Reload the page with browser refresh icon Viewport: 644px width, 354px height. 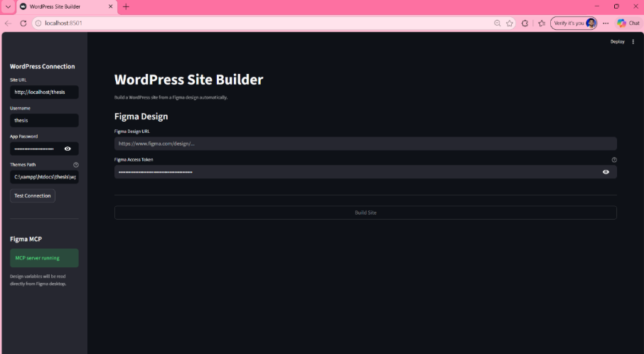23,23
